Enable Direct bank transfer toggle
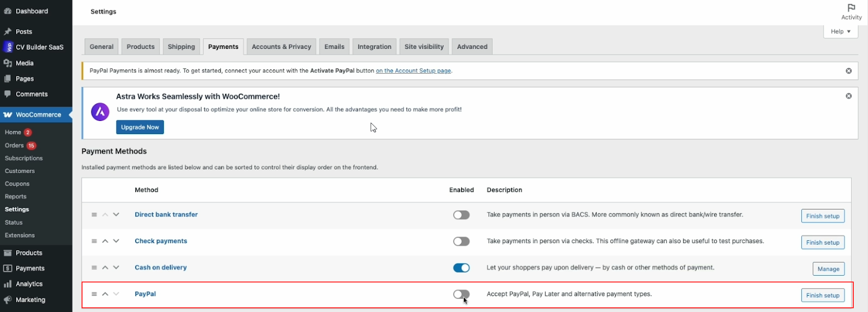This screenshot has height=312, width=868. click(462, 215)
